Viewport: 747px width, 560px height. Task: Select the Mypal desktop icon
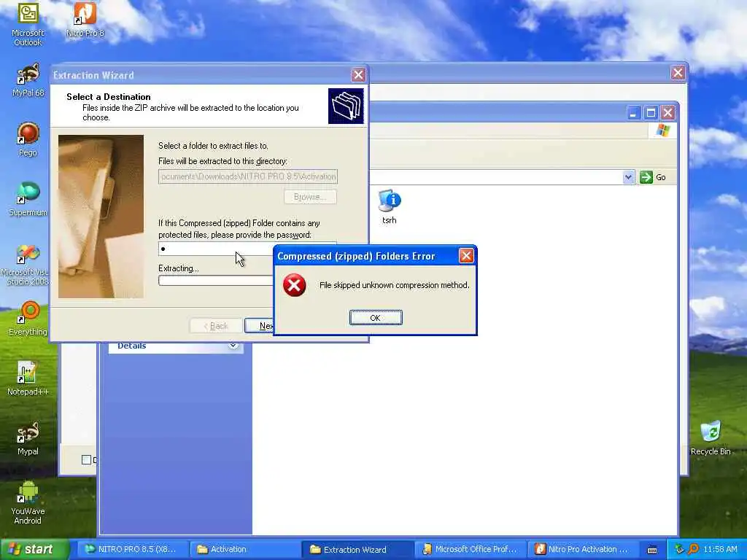tap(28, 438)
